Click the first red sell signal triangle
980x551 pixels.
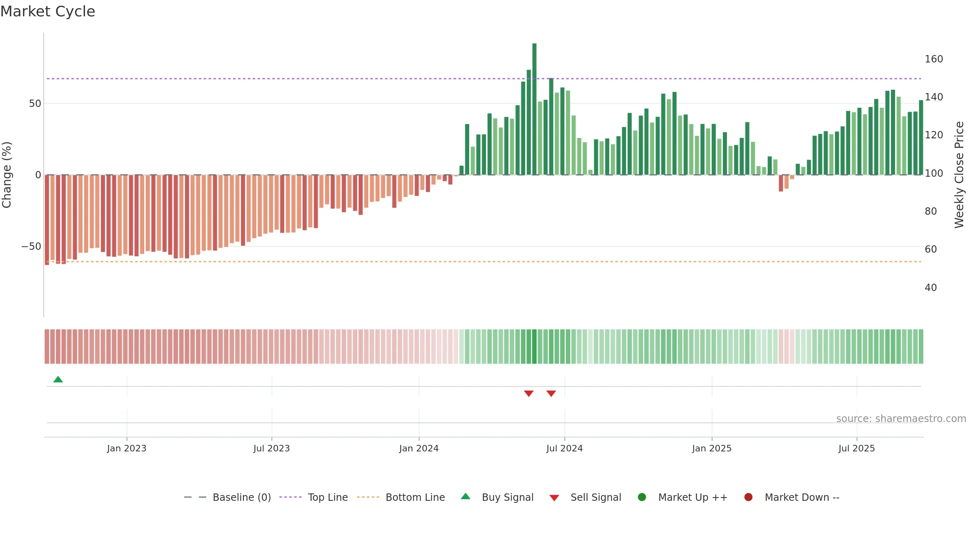529,393
